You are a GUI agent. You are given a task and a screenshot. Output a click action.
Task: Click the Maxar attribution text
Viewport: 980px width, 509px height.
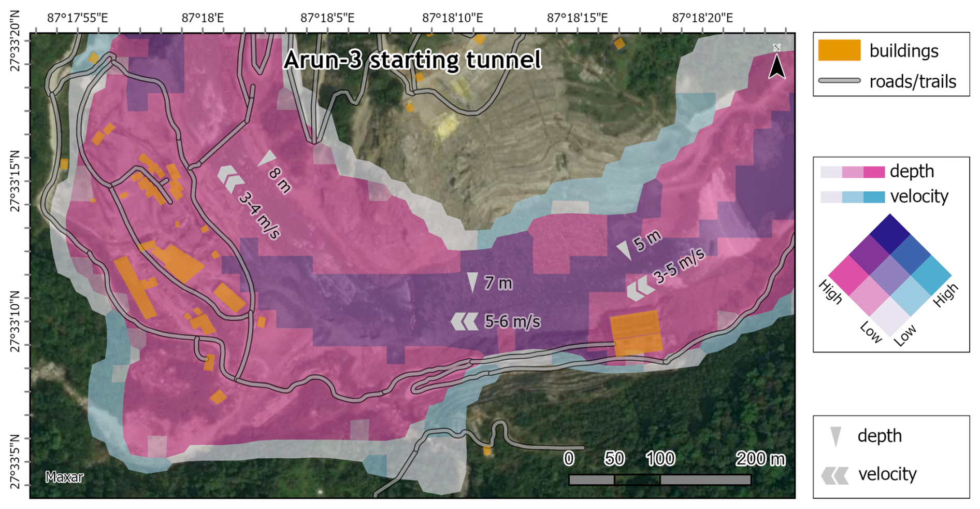[64, 477]
